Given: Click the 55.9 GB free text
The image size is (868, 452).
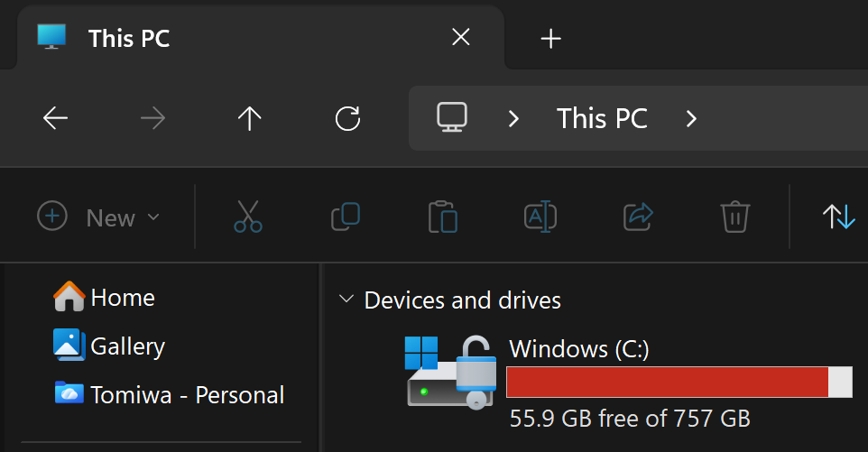Looking at the screenshot, I should pyautogui.click(x=630, y=419).
